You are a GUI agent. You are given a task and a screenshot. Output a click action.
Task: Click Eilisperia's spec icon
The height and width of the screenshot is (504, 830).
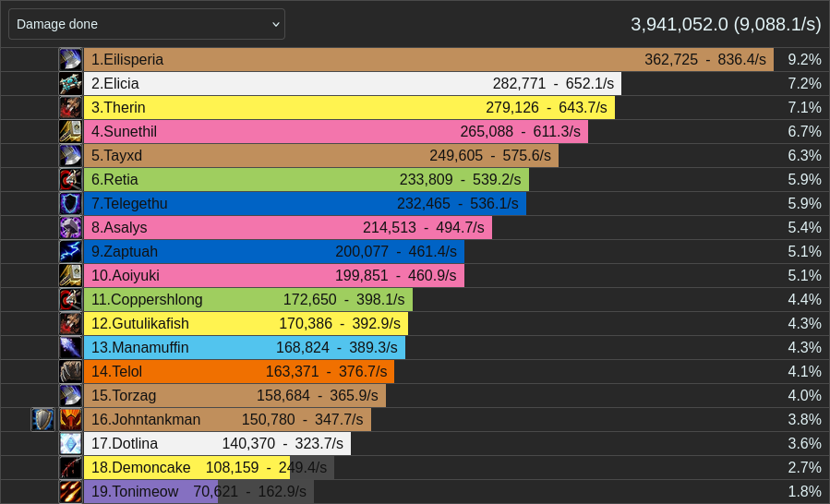(x=70, y=59)
